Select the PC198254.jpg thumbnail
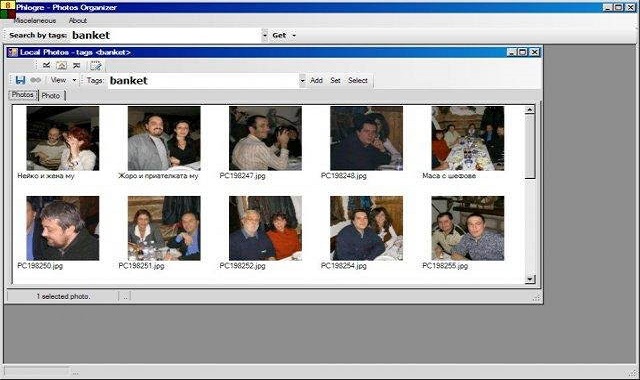This screenshot has width=640, height=380. click(367, 228)
